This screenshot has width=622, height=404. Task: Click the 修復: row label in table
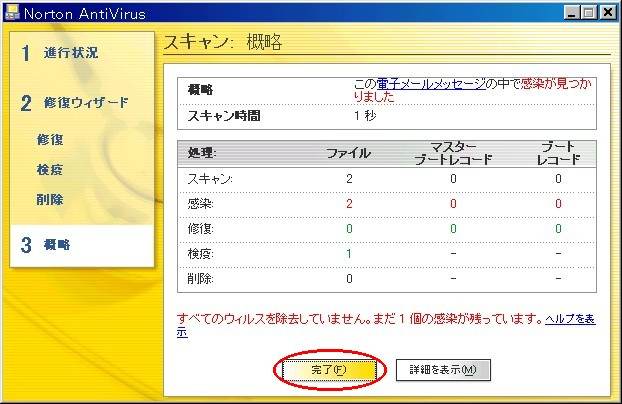(201, 229)
